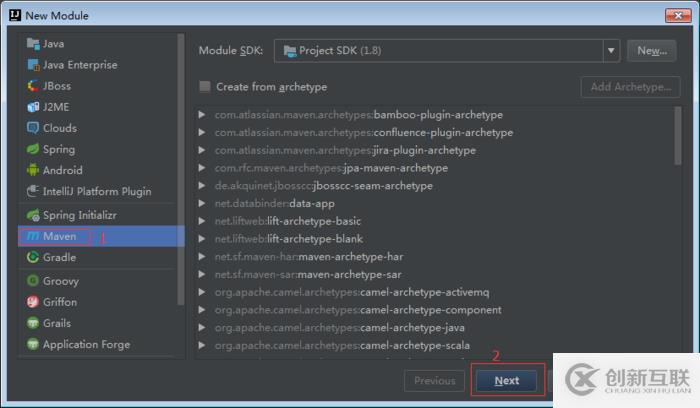Open the Module SDK dropdown arrow
This screenshot has height=408, width=700.
tap(611, 50)
